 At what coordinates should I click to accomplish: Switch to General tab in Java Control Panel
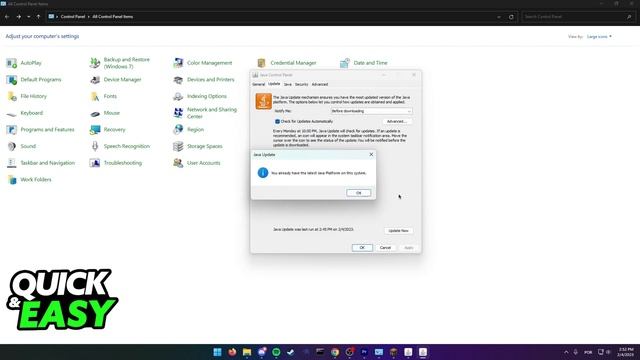tap(258, 84)
